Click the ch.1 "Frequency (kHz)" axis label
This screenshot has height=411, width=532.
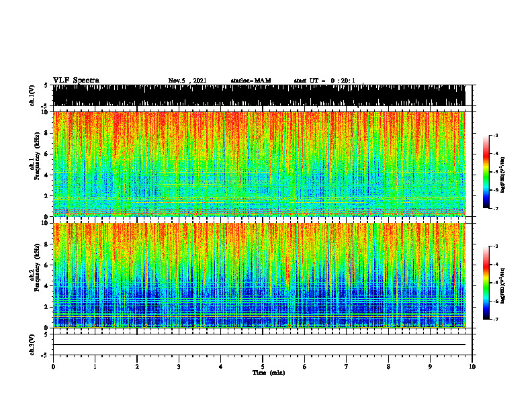coord(37,156)
